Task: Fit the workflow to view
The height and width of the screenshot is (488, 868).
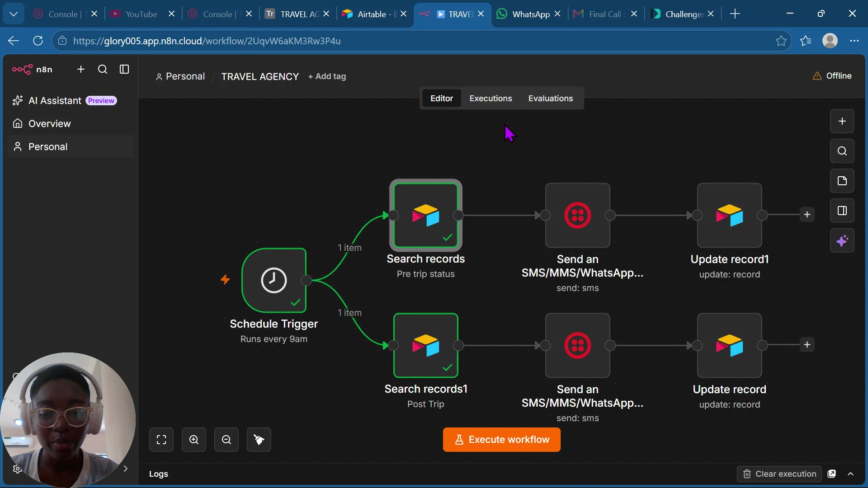Action: [x=161, y=440]
